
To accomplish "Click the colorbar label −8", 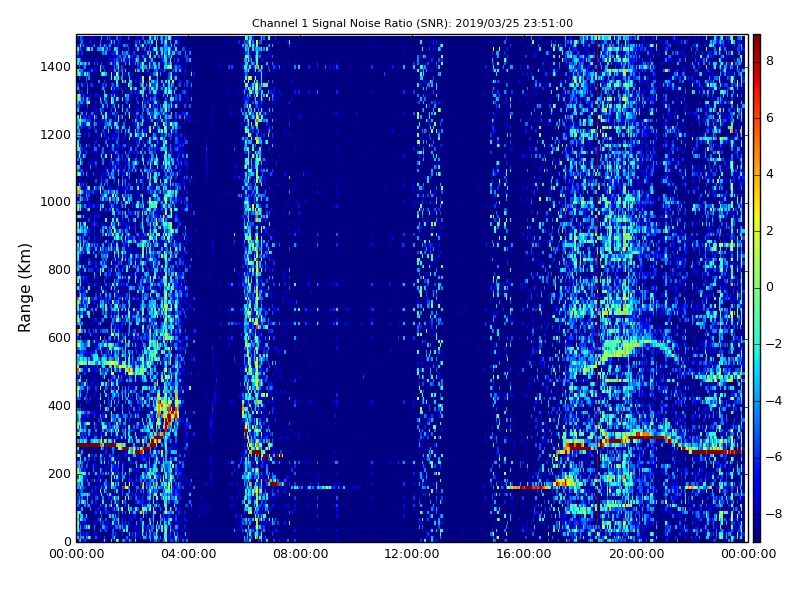I will tap(774, 514).
